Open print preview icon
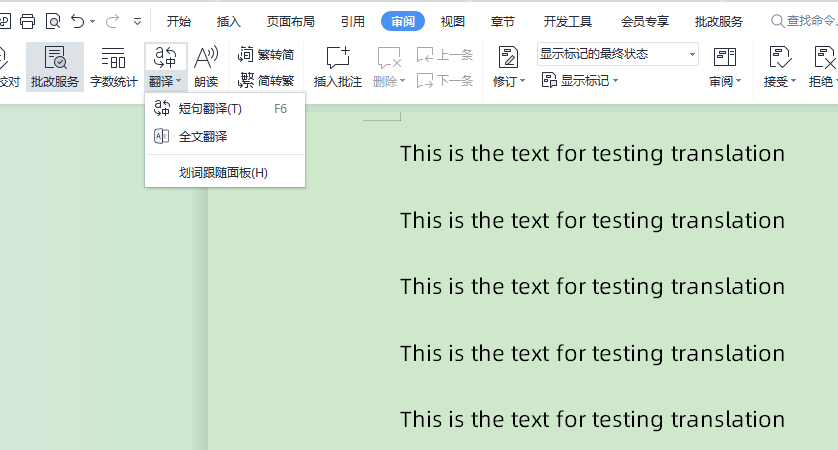838x450 pixels. 53,21
